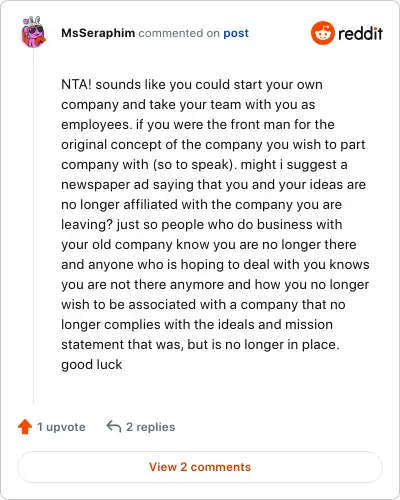The height and width of the screenshot is (500, 400).
Task: Click the reddit wordmark text
Action: 360,33
